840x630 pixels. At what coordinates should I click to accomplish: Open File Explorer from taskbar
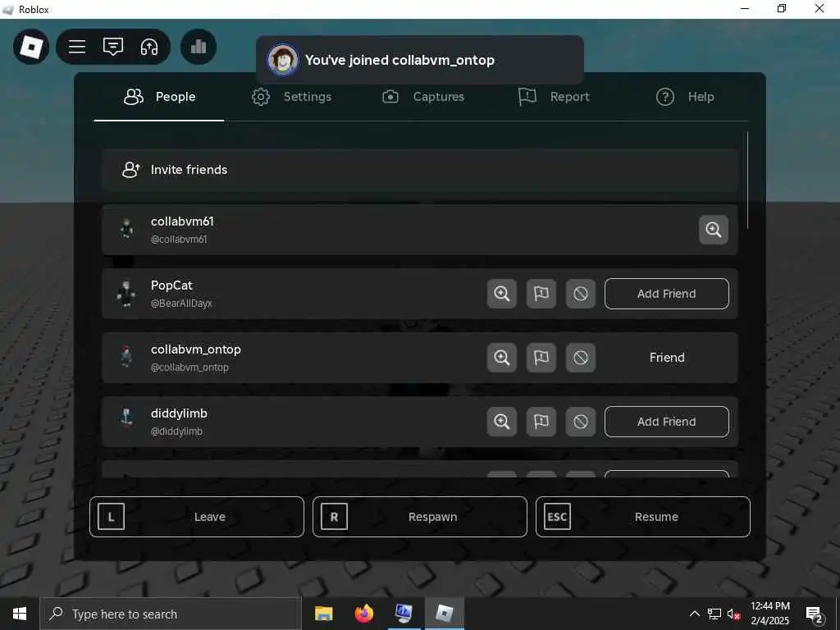coord(323,614)
